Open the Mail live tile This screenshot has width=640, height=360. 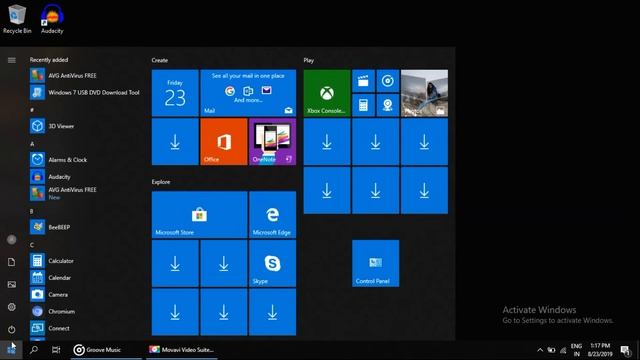pyautogui.click(x=248, y=93)
